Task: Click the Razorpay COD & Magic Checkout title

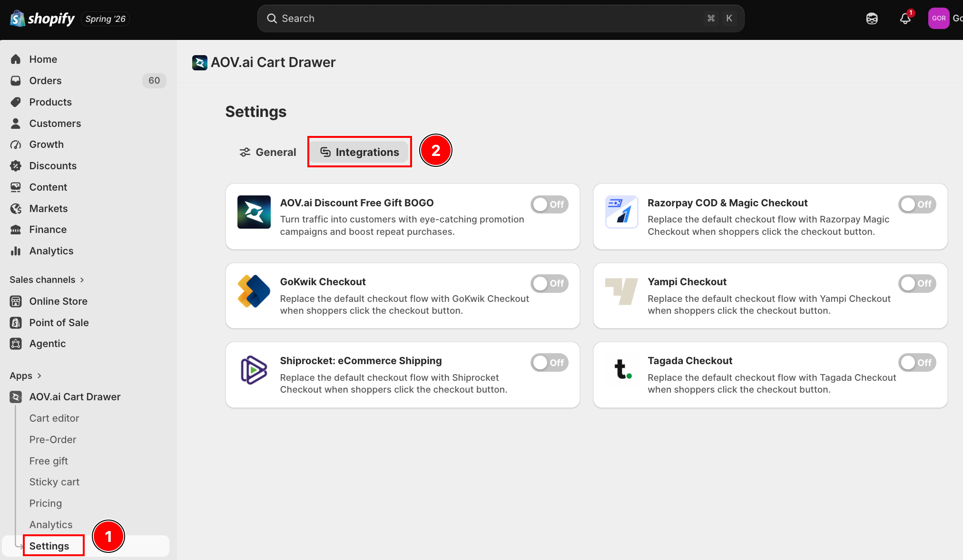Action: [727, 203]
